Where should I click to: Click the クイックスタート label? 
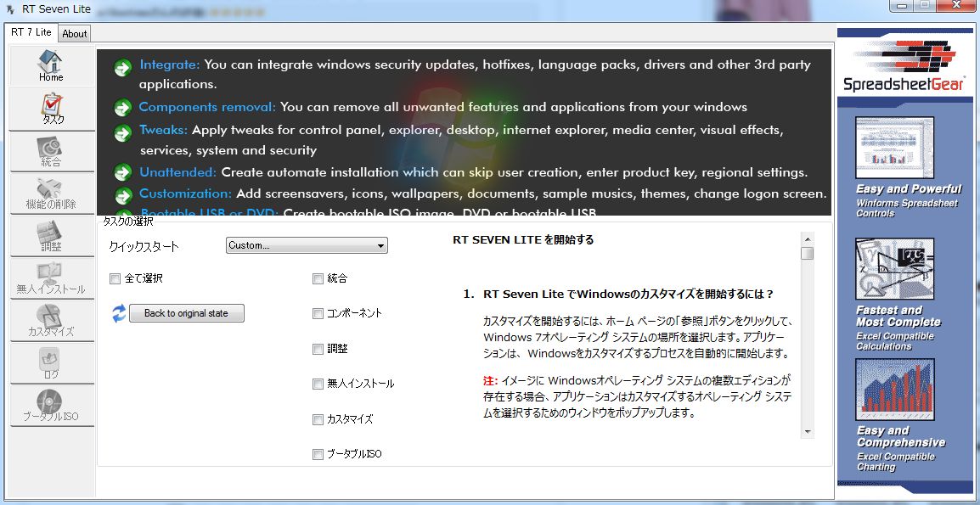tap(144, 246)
